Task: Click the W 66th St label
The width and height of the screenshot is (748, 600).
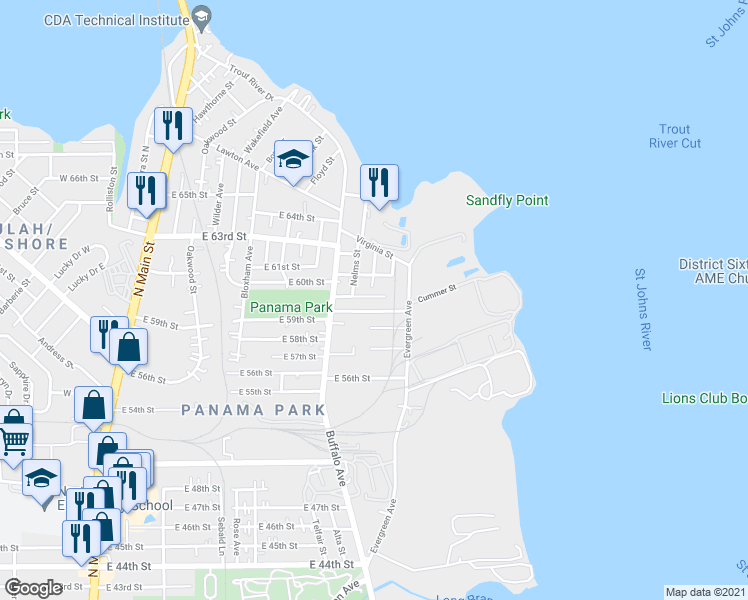Action: point(79,178)
